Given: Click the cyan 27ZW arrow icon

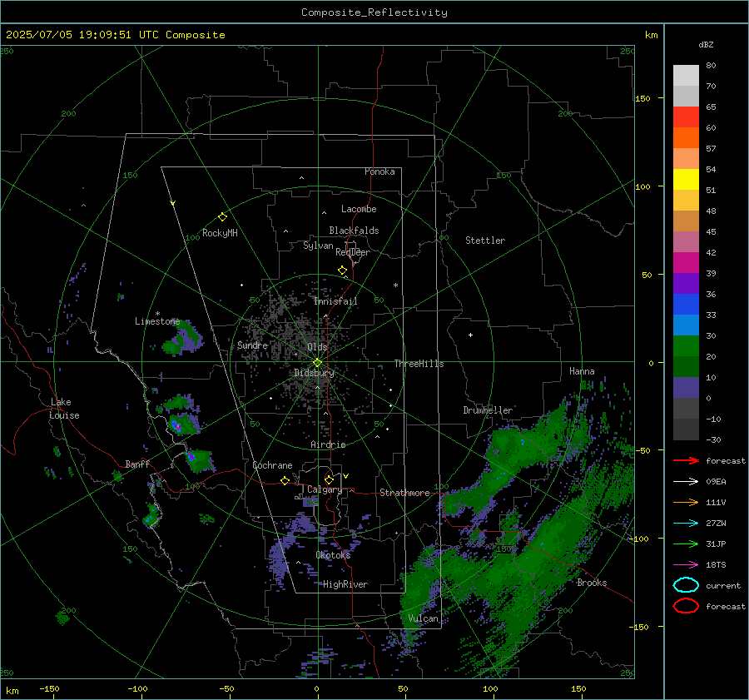Looking at the screenshot, I should (x=686, y=524).
